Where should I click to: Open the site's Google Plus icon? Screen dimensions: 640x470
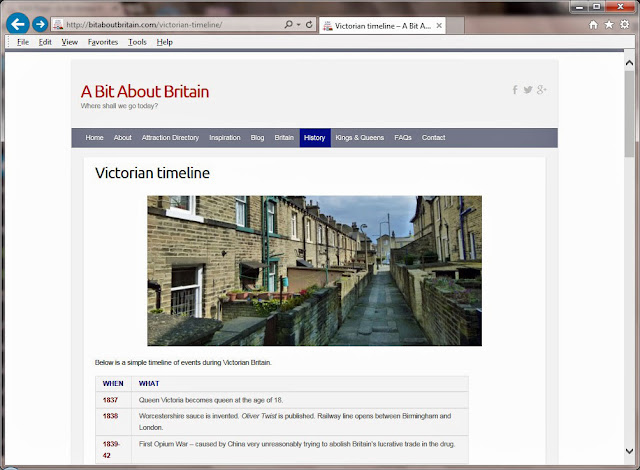[542, 90]
